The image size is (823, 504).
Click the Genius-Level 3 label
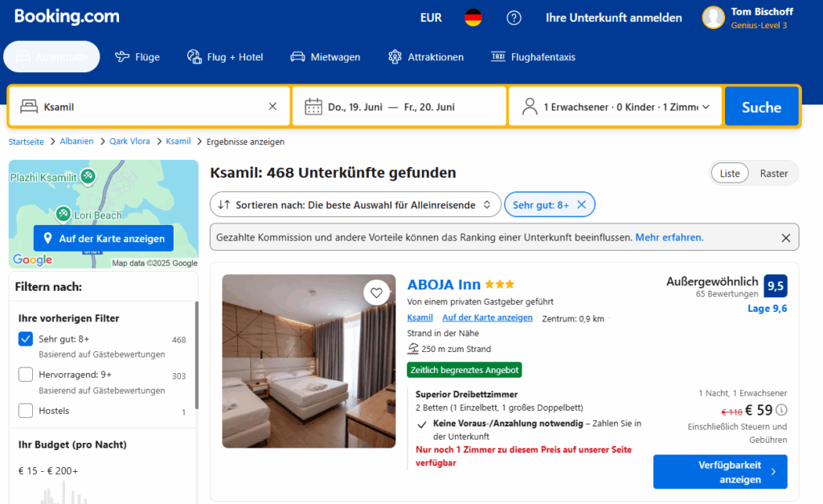point(759,25)
